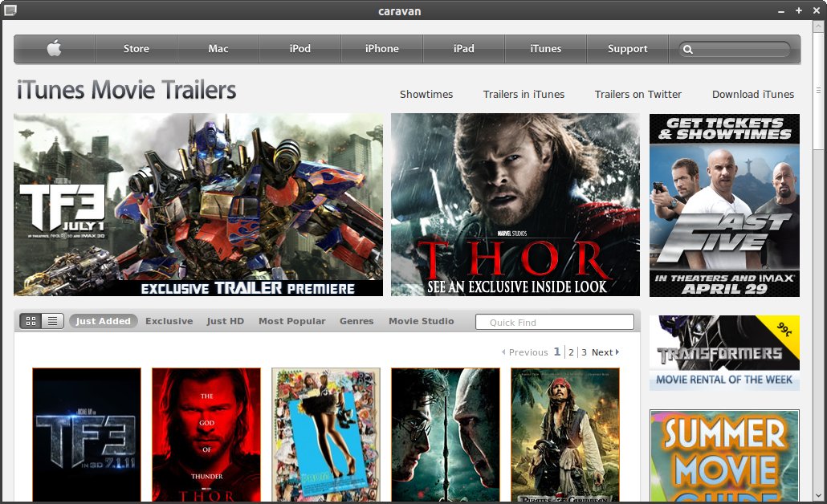This screenshot has width=827, height=504.
Task: Open the Showtimes link
Action: (x=426, y=95)
